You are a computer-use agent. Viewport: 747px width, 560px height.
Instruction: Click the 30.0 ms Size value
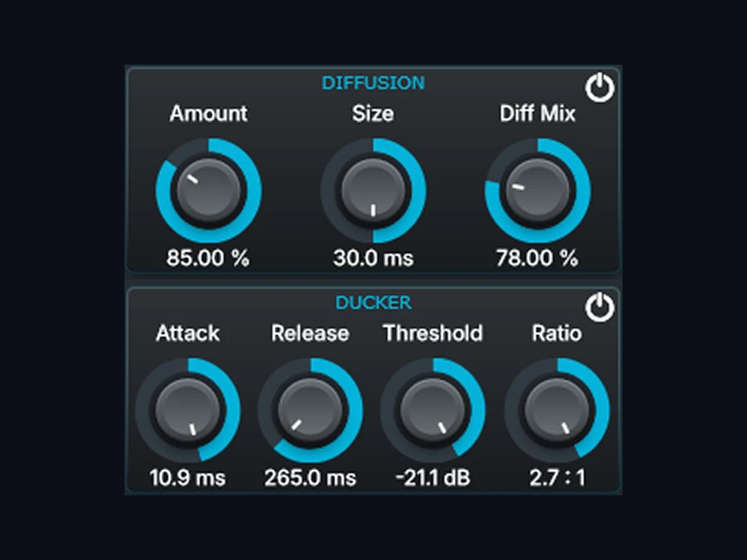pos(374,258)
